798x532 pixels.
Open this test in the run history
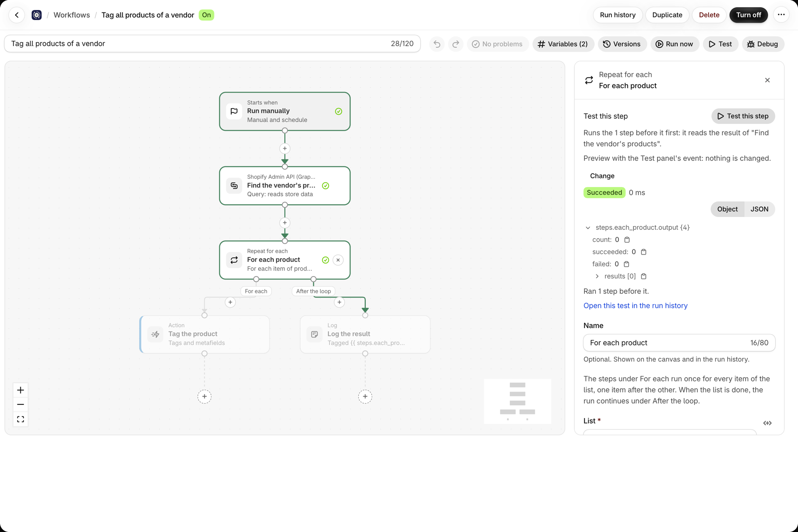click(x=635, y=305)
